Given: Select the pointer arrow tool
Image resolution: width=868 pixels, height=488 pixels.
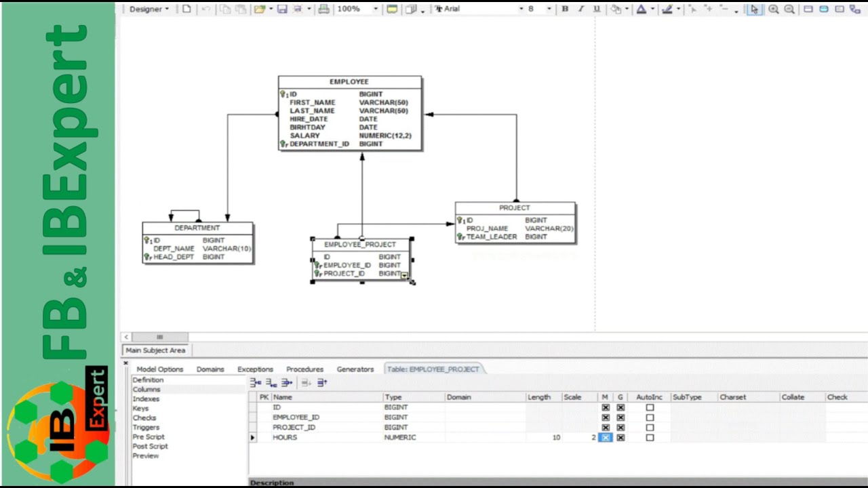Looking at the screenshot, I should tap(754, 9).
